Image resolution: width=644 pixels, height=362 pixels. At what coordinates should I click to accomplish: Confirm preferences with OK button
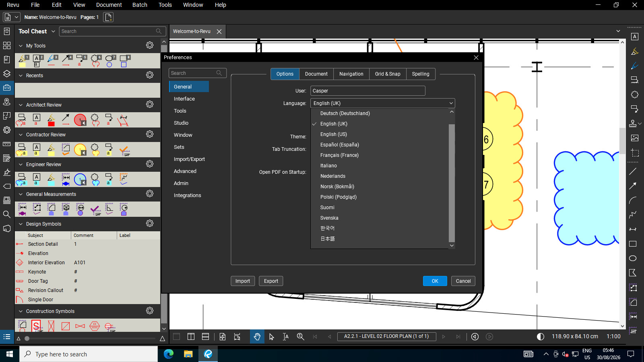[x=435, y=281]
